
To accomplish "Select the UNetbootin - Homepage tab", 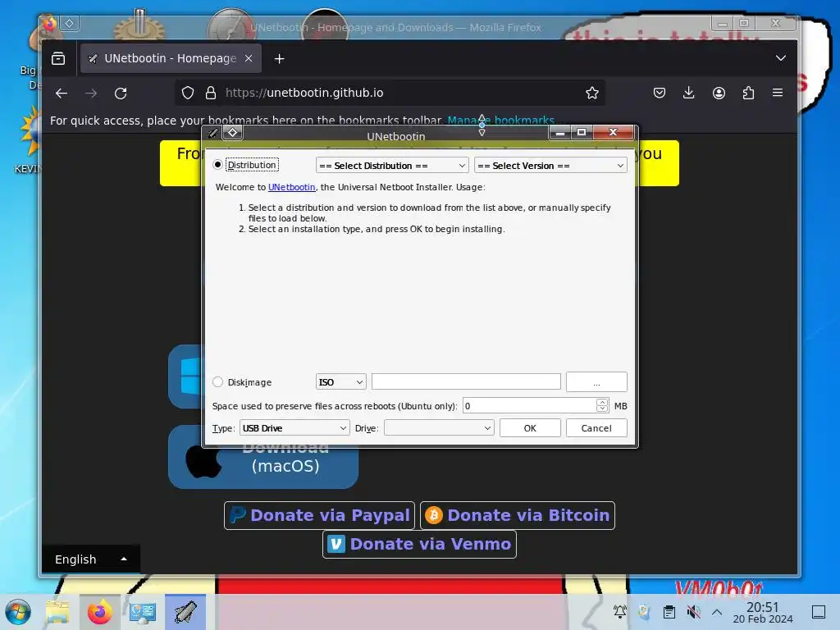I will click(x=171, y=58).
